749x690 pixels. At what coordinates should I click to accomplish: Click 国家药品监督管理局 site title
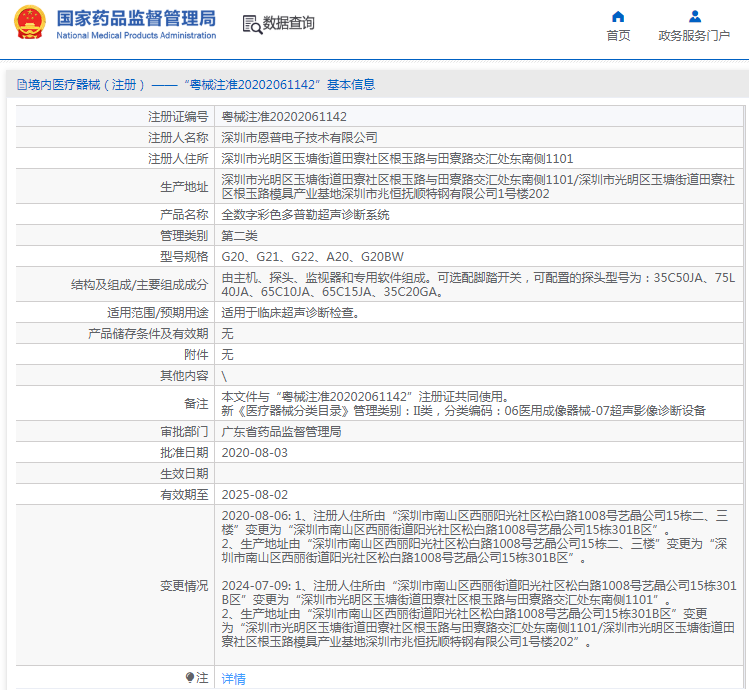(136, 18)
